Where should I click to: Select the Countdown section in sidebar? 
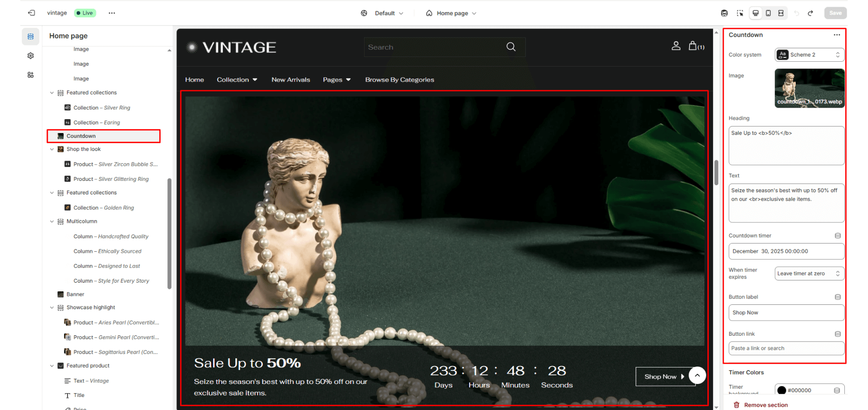click(x=104, y=136)
